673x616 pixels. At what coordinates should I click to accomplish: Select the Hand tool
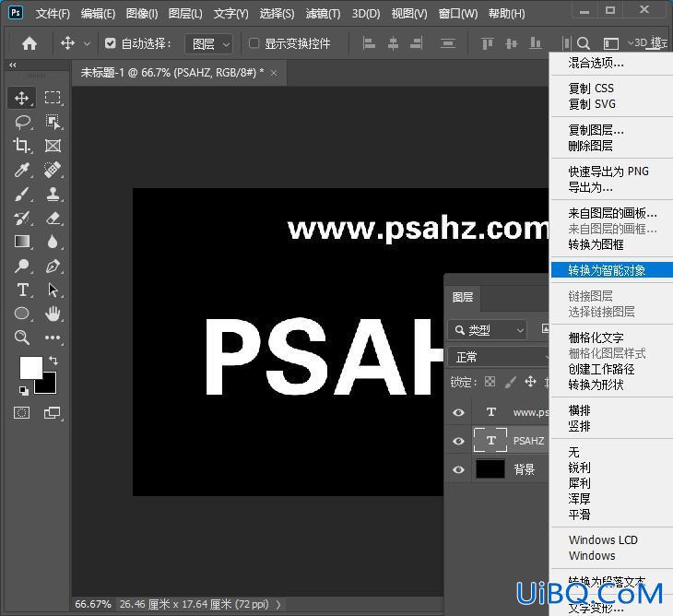click(x=53, y=314)
